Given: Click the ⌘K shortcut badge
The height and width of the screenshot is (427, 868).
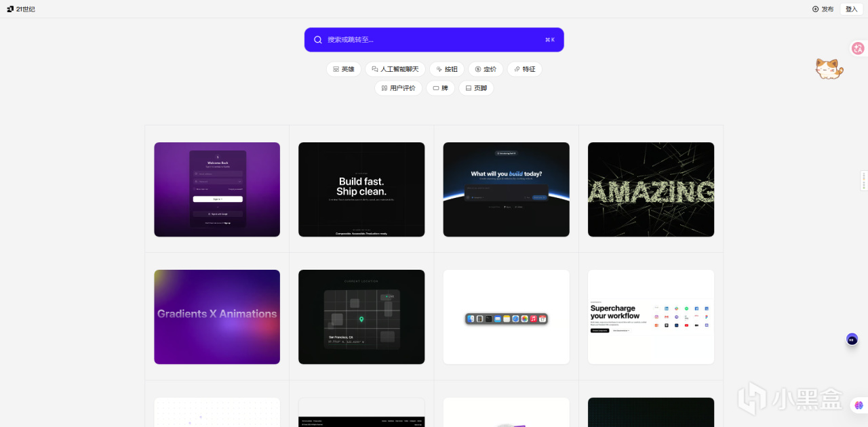Looking at the screenshot, I should tap(550, 40).
